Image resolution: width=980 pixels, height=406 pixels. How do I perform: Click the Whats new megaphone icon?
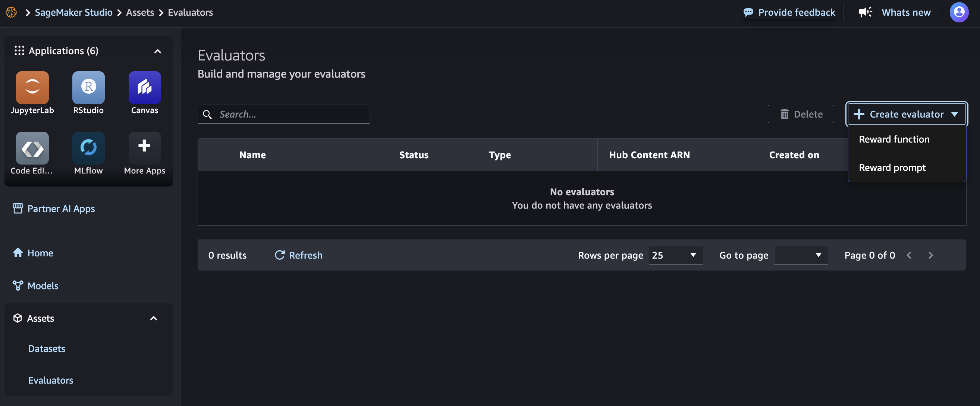865,12
